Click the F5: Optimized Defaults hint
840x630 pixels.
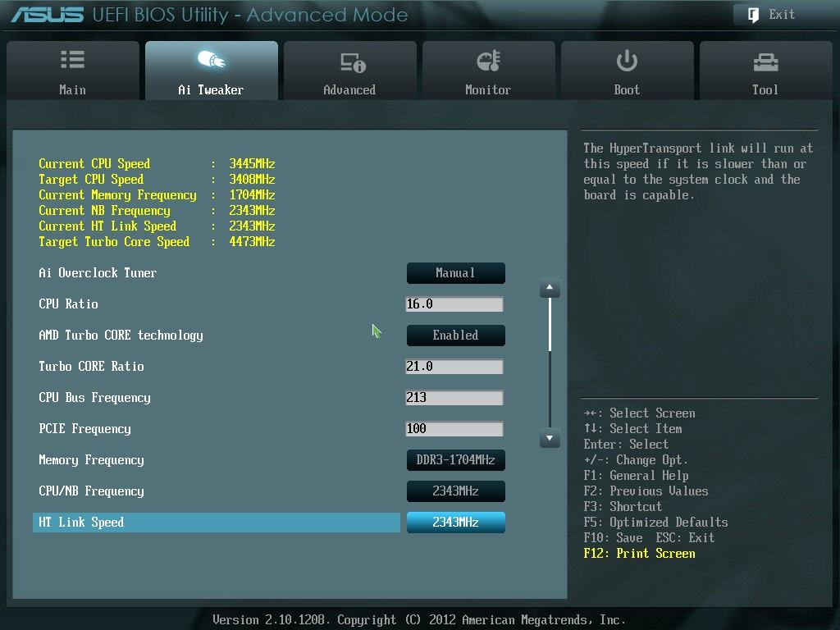[655, 523]
